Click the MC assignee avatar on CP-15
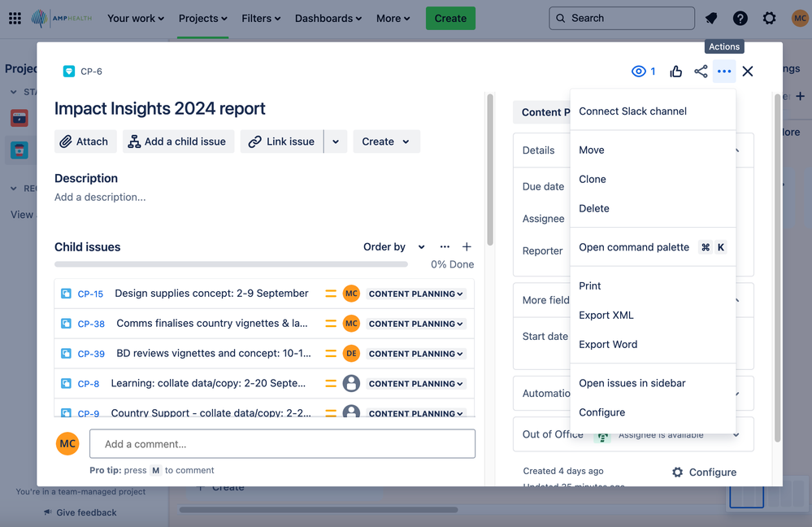 (x=351, y=294)
